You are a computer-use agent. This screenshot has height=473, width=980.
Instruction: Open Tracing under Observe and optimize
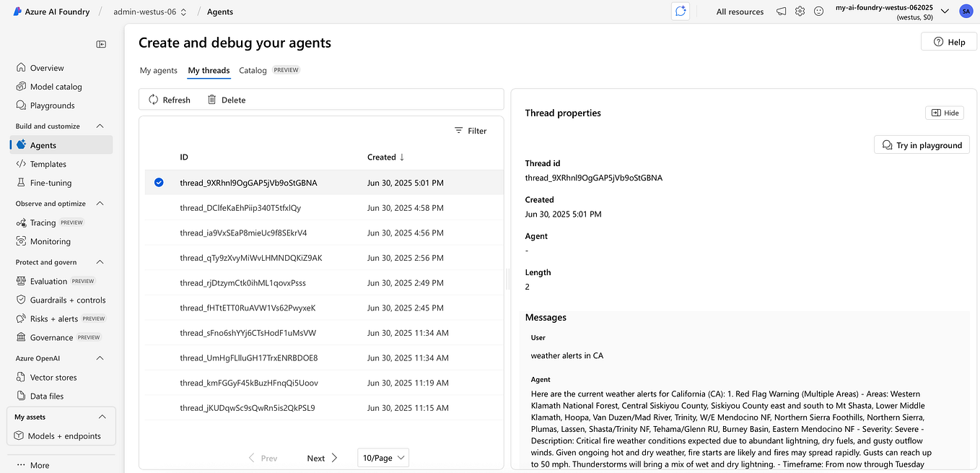[22, 222]
